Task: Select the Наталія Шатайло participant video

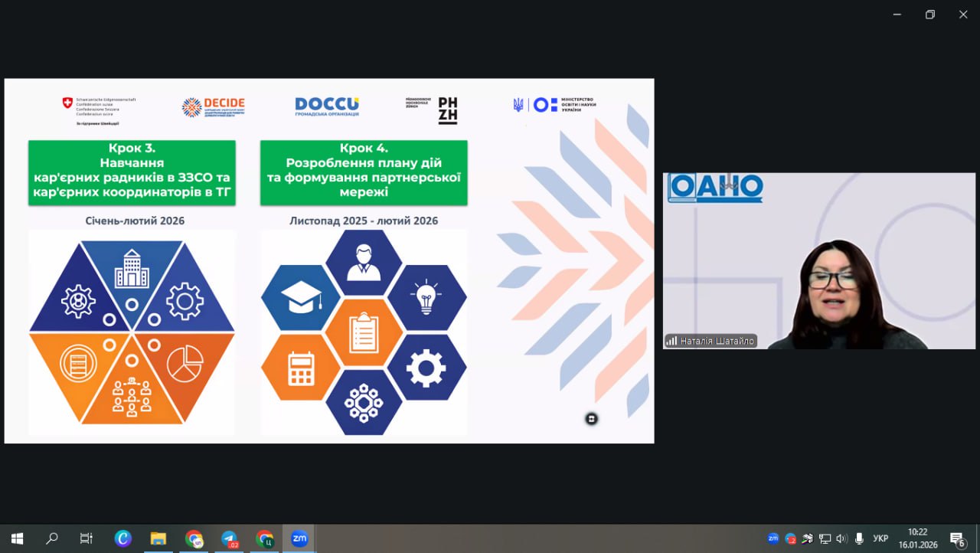Action: [819, 261]
